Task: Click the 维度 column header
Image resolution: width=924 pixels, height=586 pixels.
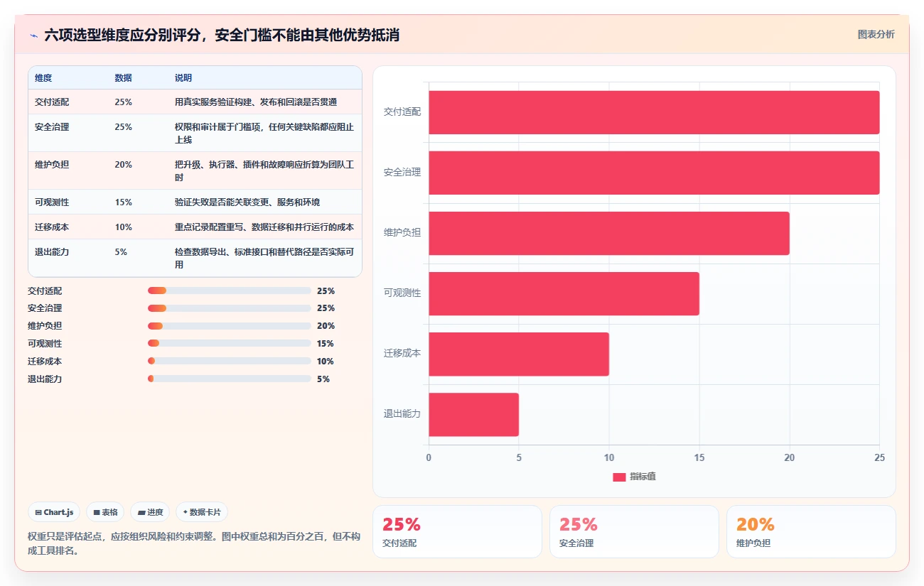Action: 43,78
